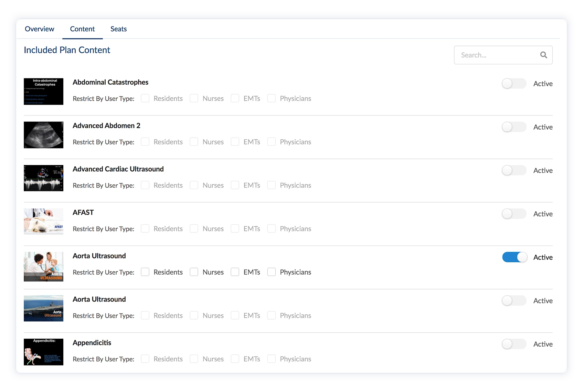Click the Advanced Cardiac Ultrasound title
583x392 pixels.
click(118, 169)
